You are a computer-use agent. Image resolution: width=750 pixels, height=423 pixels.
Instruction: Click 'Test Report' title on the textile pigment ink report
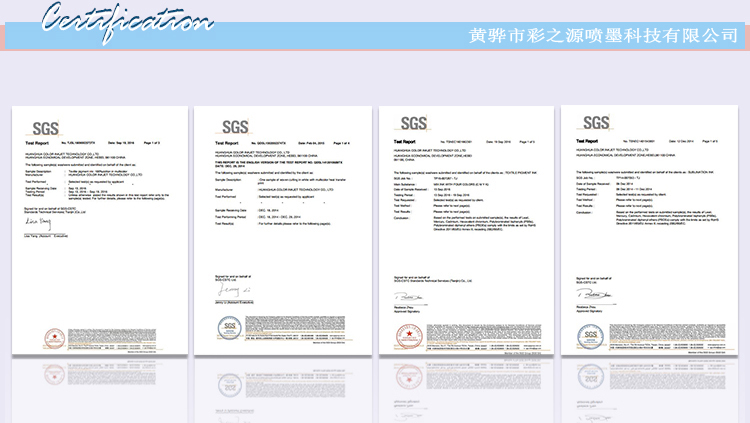coord(405,142)
